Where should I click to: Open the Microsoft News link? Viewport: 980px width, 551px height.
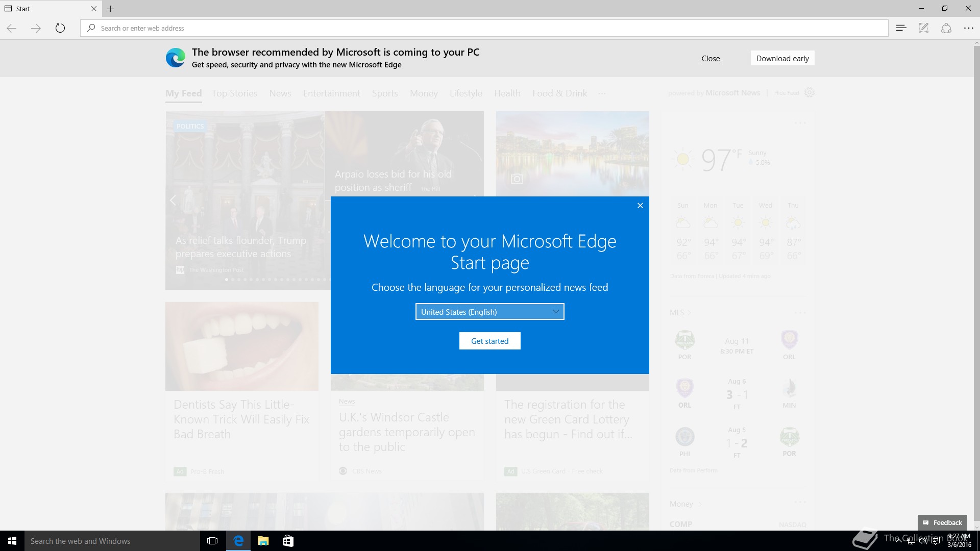click(x=733, y=93)
